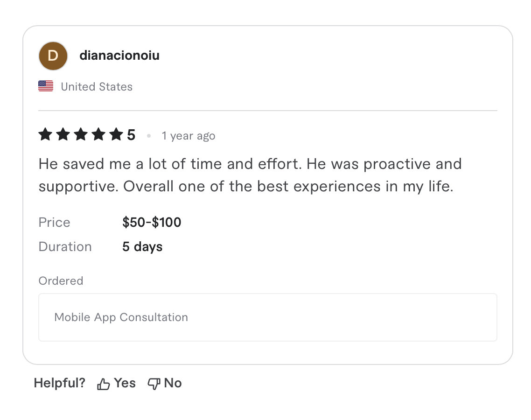The image size is (531, 420).
Task: Select the thumbs up icon
Action: [103, 382]
